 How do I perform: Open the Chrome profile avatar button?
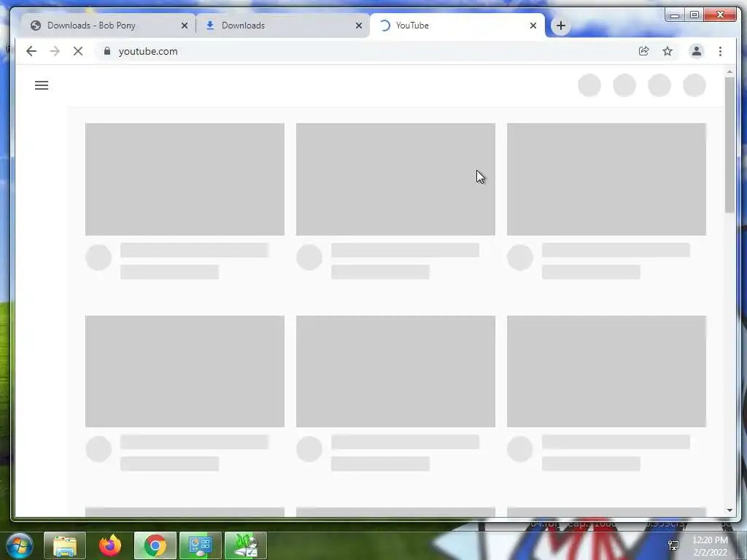click(697, 51)
